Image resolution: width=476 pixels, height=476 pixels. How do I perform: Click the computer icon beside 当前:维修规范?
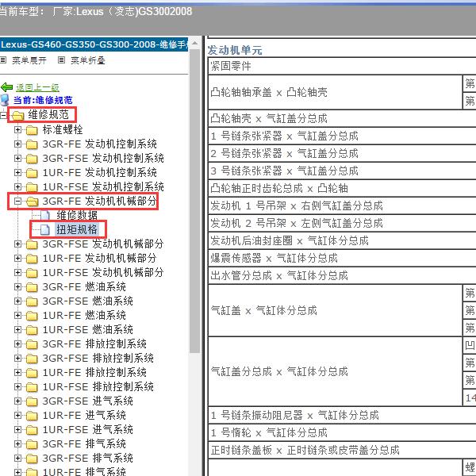pyautogui.click(x=5, y=100)
